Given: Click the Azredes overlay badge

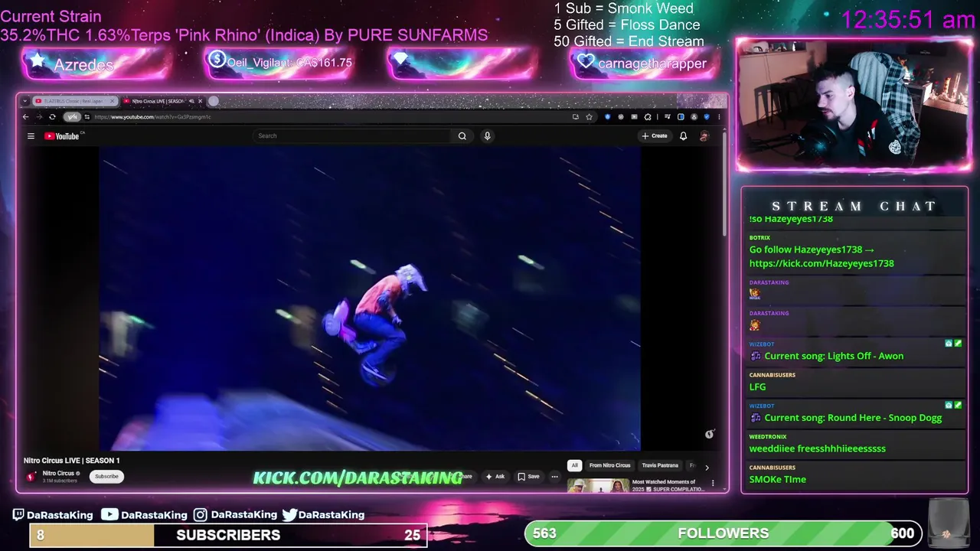Looking at the screenshot, I should pos(96,64).
